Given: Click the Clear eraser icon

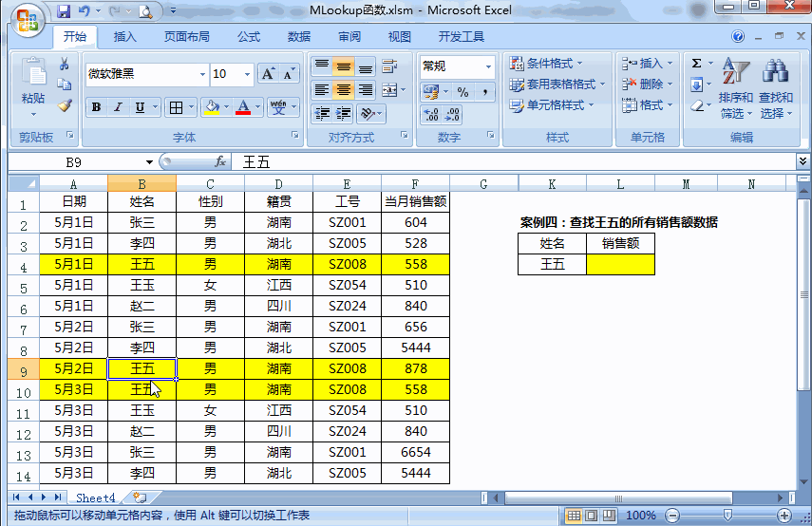Looking at the screenshot, I should [x=697, y=105].
